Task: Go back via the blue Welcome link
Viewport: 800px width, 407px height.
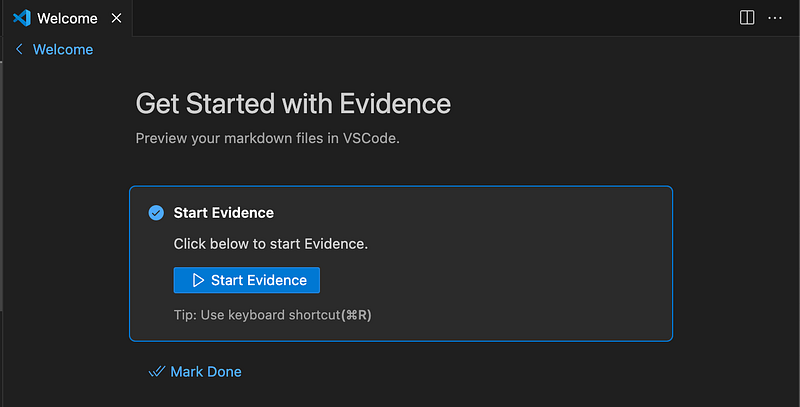Action: (x=63, y=49)
